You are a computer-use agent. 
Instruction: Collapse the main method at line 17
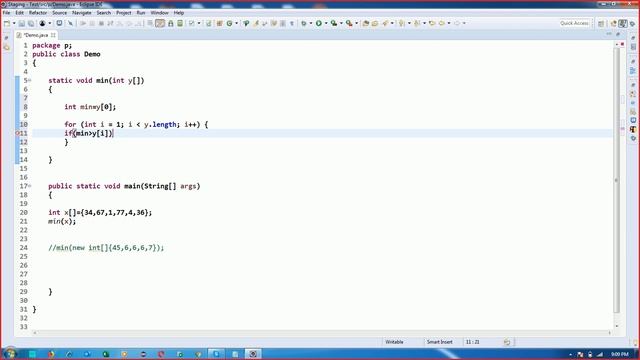[x=29, y=186]
